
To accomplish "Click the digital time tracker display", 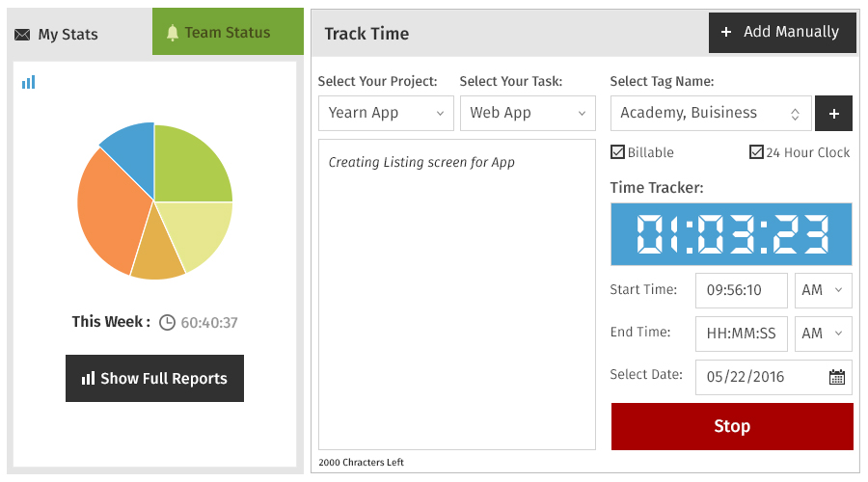I will coord(731,234).
